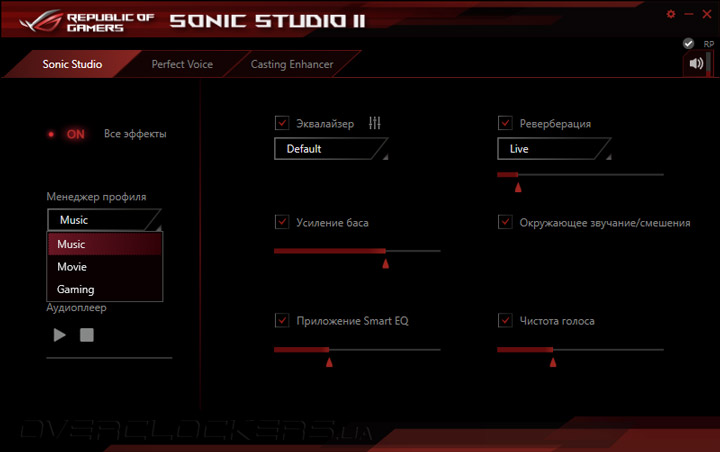Click the Smart EQ slider handle

click(329, 362)
